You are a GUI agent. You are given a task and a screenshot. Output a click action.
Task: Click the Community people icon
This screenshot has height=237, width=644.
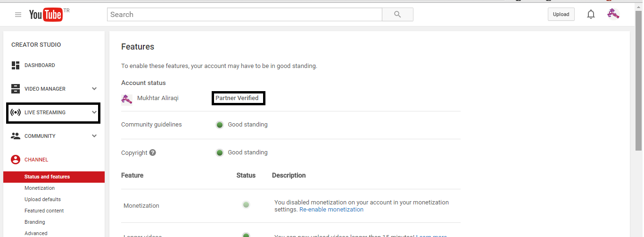[16, 136]
